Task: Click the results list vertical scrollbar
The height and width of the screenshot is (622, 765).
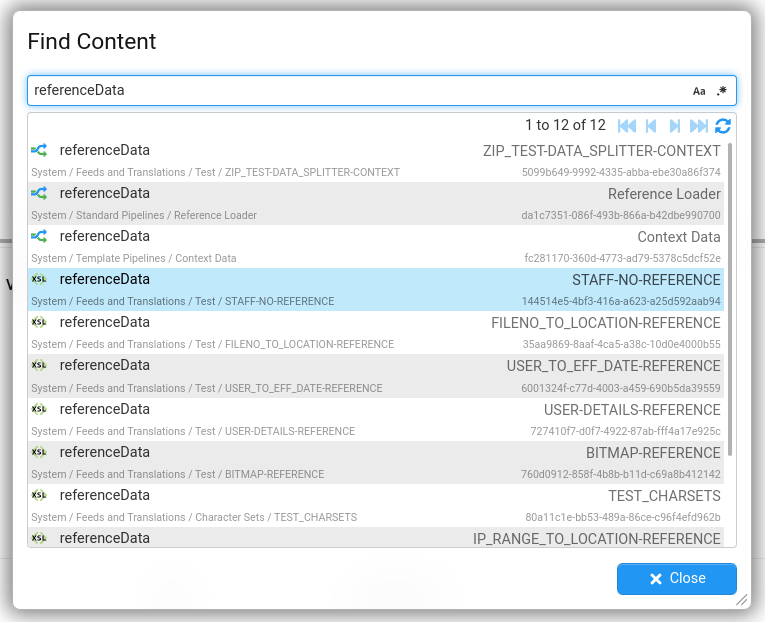Action: click(730, 300)
